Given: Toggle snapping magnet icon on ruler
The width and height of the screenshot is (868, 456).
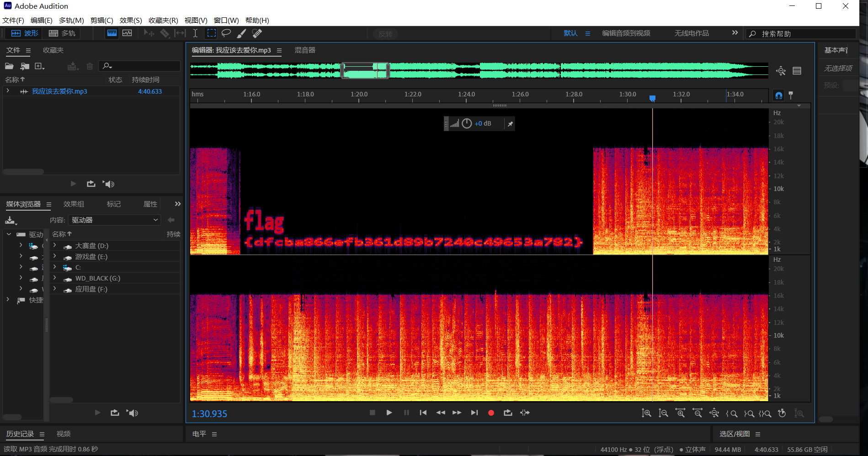Looking at the screenshot, I should point(779,95).
